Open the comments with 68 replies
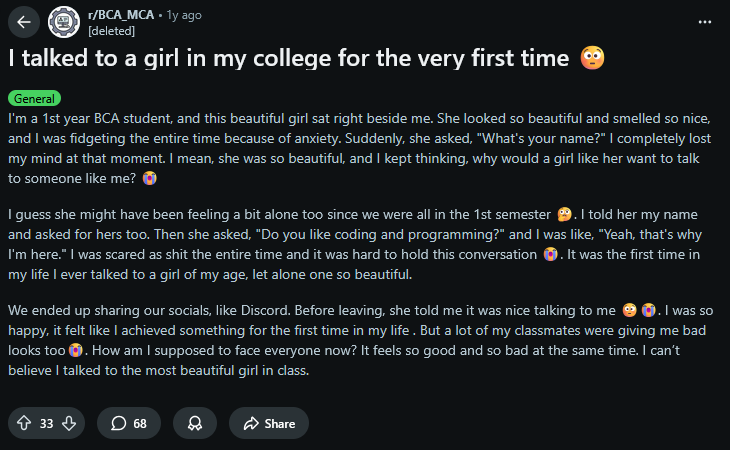Screen dimensions: 730x450 click(128, 423)
